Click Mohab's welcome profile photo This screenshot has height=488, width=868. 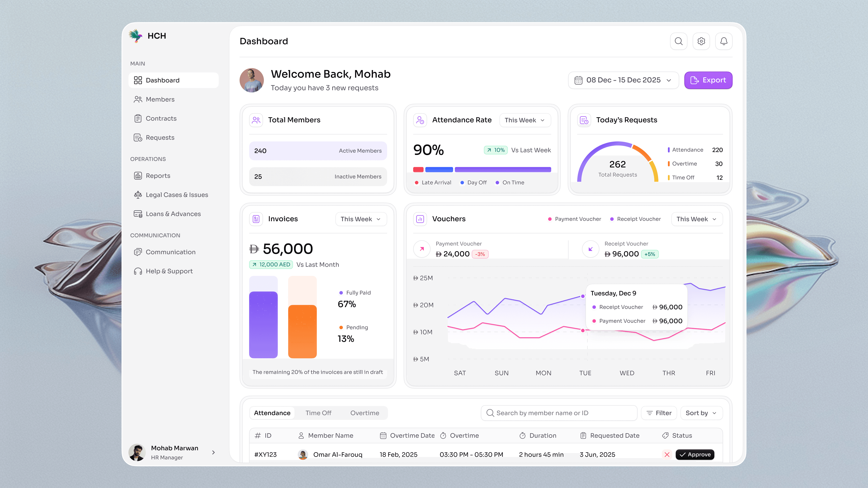[252, 80]
